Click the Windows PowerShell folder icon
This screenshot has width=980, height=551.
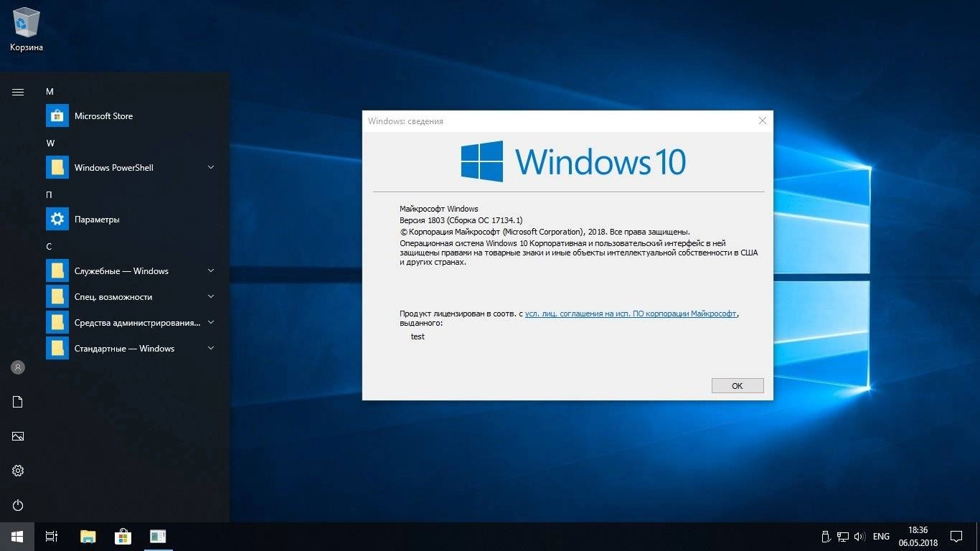[57, 167]
